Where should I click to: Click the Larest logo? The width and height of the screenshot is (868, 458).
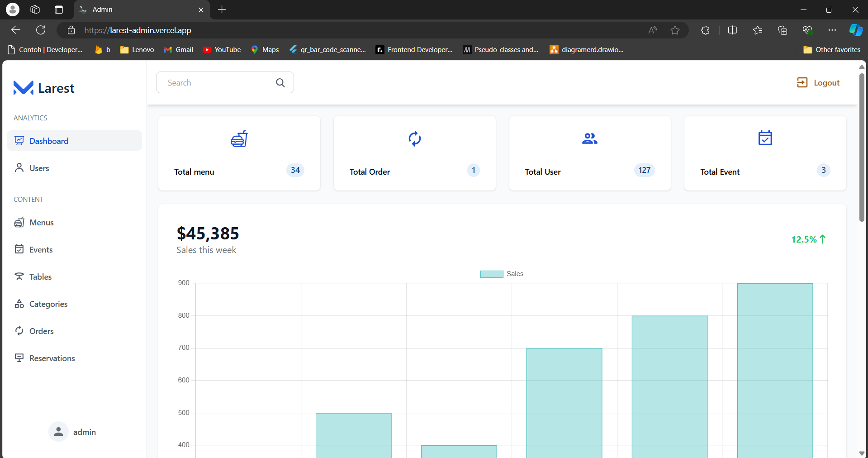[44, 88]
